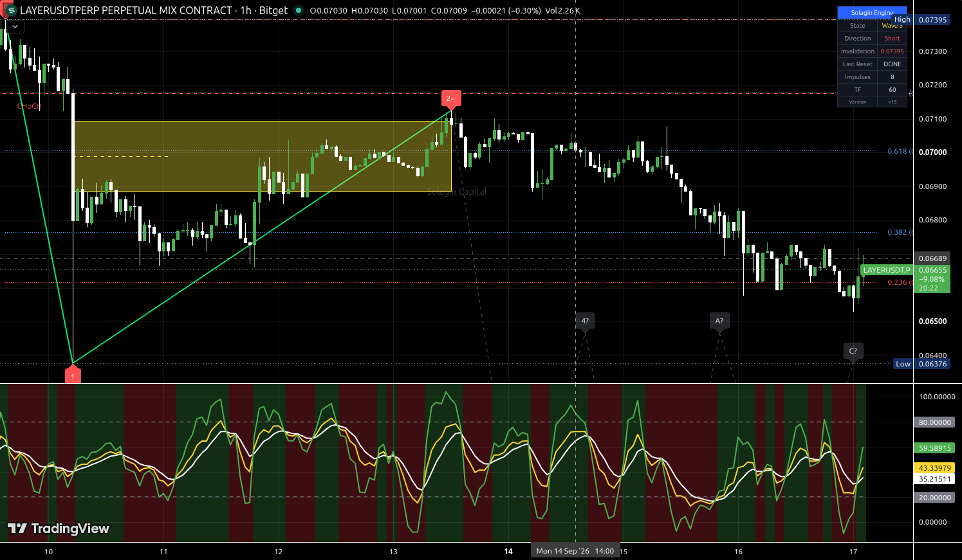Click the Version value v15
This screenshot has height=560, width=962.
pos(893,102)
